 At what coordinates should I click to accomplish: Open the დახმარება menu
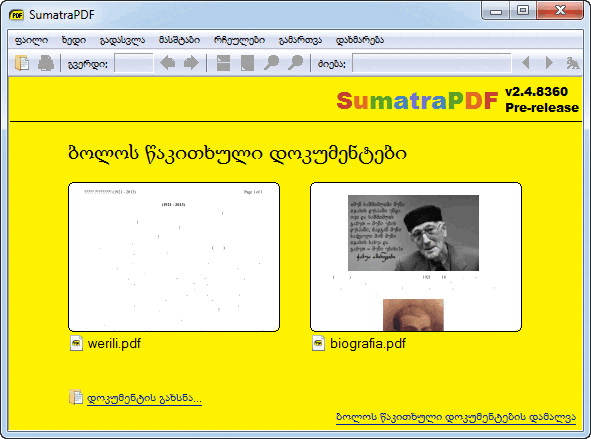pos(360,40)
